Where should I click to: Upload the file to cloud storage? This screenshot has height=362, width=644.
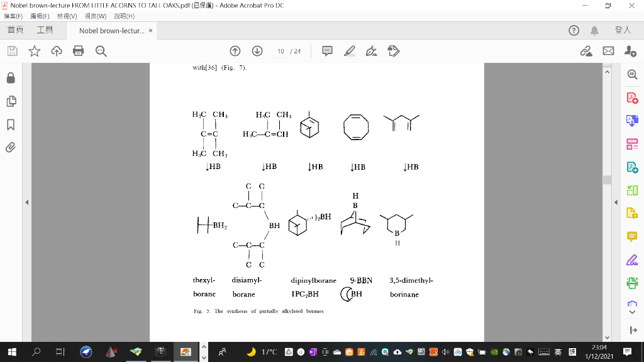tap(57, 51)
